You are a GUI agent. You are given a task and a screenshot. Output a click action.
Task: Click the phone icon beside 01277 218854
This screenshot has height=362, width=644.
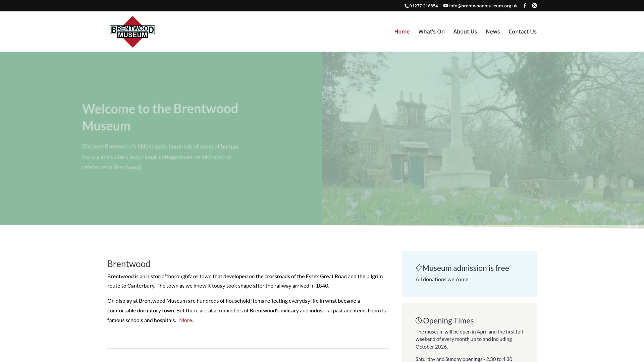[x=407, y=6]
